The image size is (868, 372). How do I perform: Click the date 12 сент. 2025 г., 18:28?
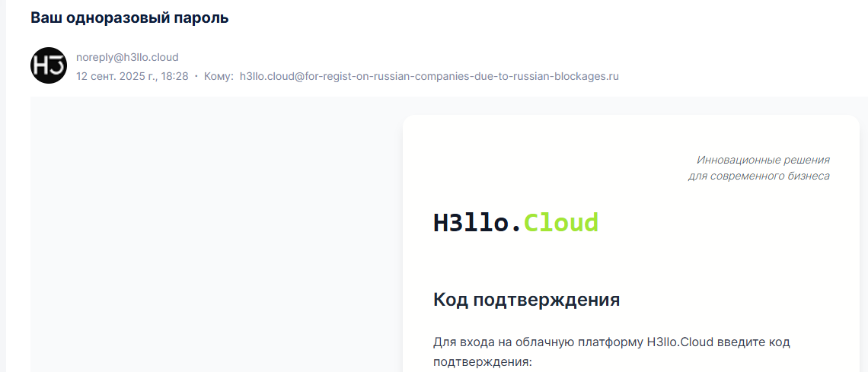[132, 76]
